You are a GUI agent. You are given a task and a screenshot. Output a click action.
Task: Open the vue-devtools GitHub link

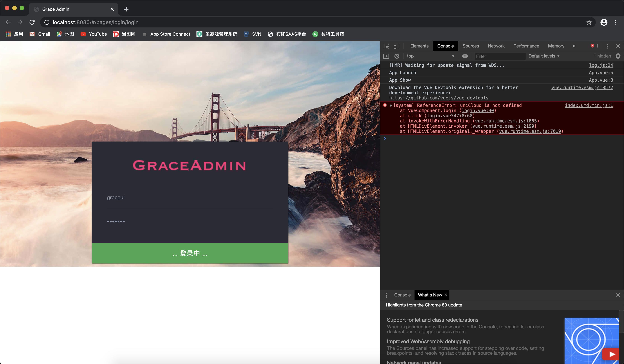[438, 98]
